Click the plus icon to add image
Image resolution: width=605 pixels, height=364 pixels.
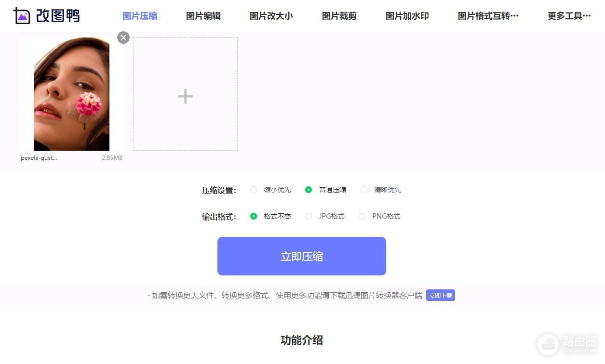185,96
